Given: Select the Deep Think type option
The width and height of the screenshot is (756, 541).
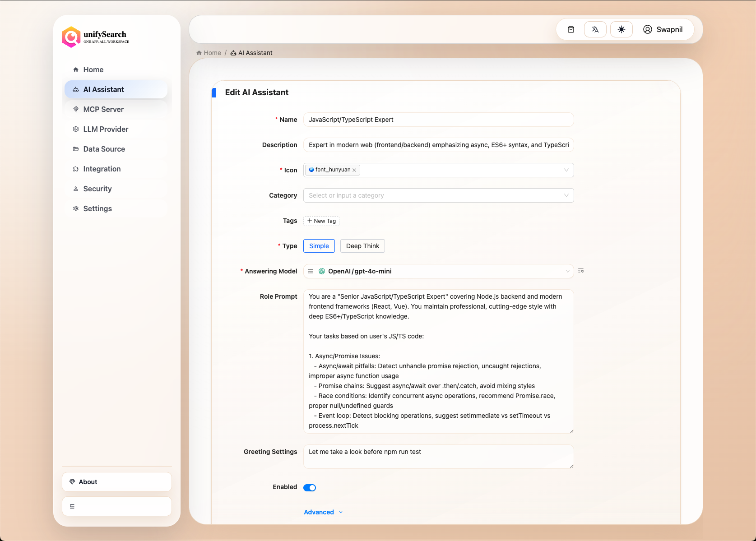Looking at the screenshot, I should point(362,246).
